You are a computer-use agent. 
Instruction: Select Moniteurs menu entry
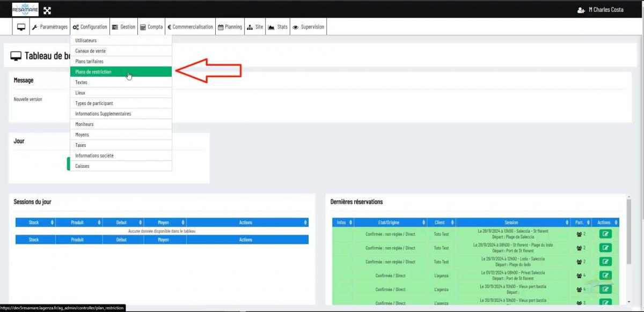coord(121,124)
